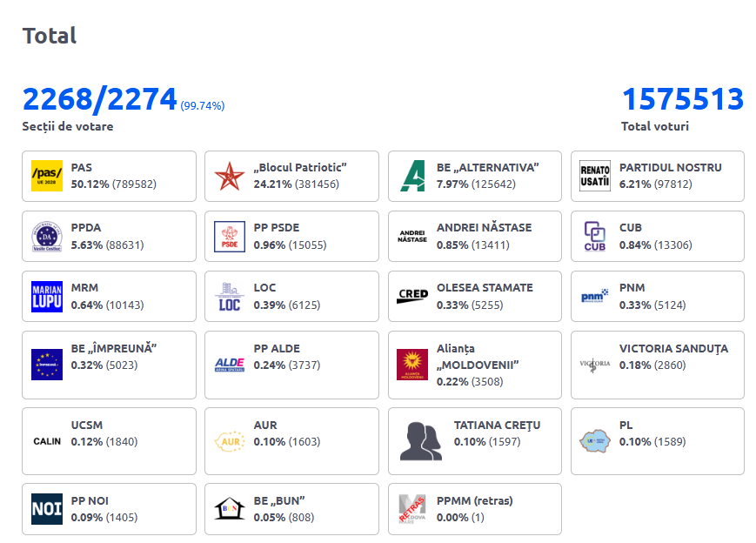Click the PPMM logo stamped RETRAS
Viewport: 756px width, 543px height.
(x=412, y=509)
